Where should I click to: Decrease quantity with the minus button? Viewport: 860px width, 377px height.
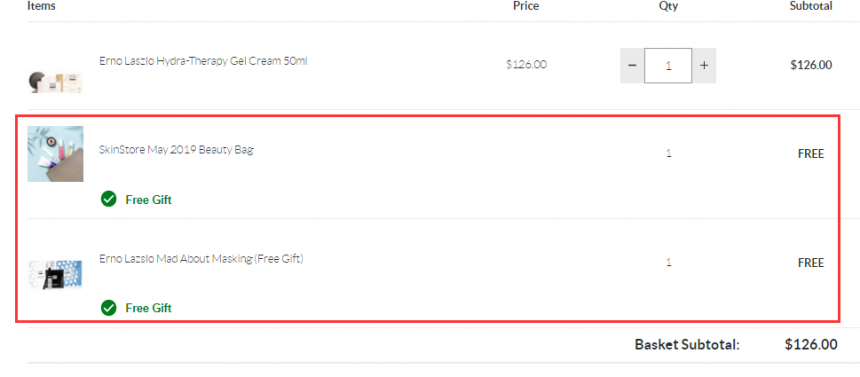632,65
